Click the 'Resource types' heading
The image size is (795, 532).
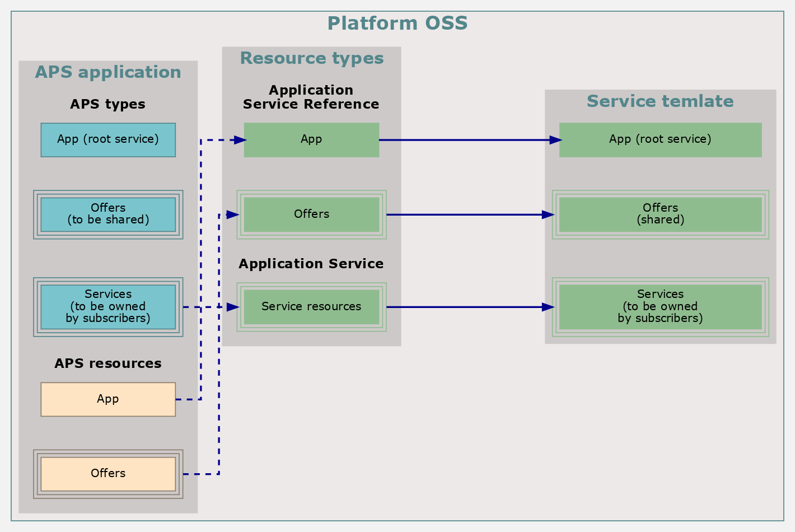click(x=312, y=58)
